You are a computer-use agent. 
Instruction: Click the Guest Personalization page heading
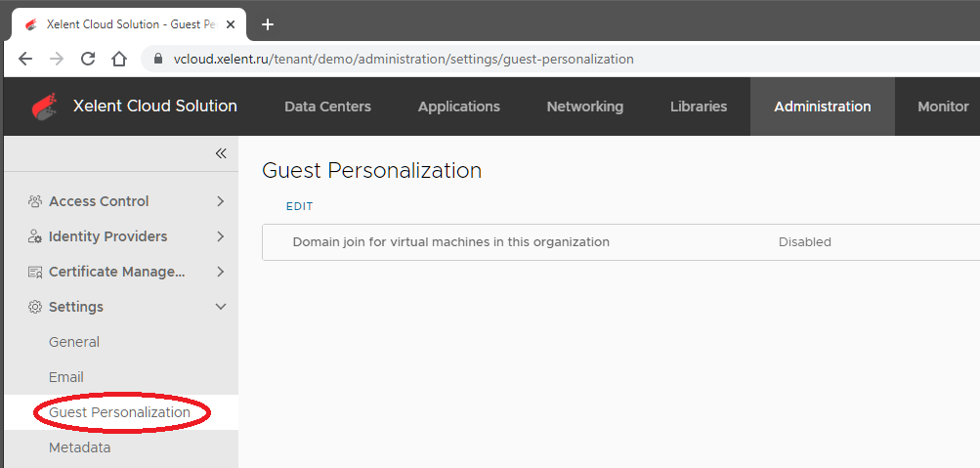point(372,170)
